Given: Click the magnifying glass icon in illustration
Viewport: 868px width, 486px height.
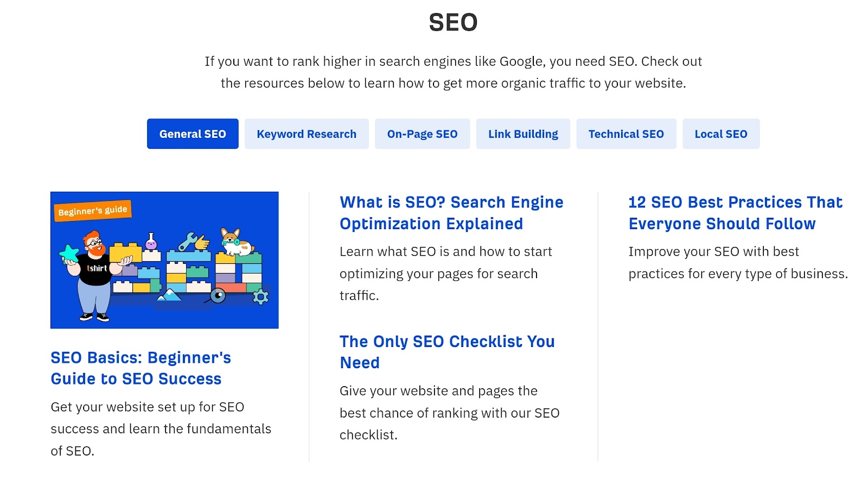Looking at the screenshot, I should click(x=217, y=296).
